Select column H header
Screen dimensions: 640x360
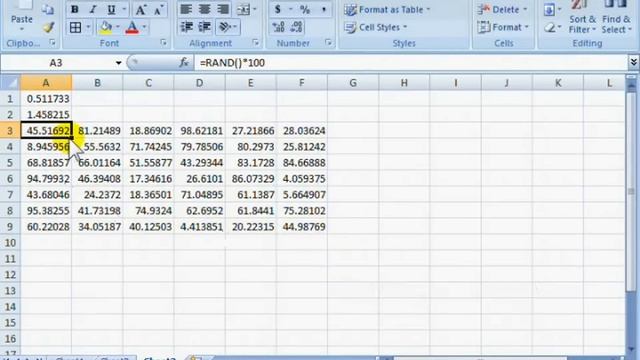404,83
